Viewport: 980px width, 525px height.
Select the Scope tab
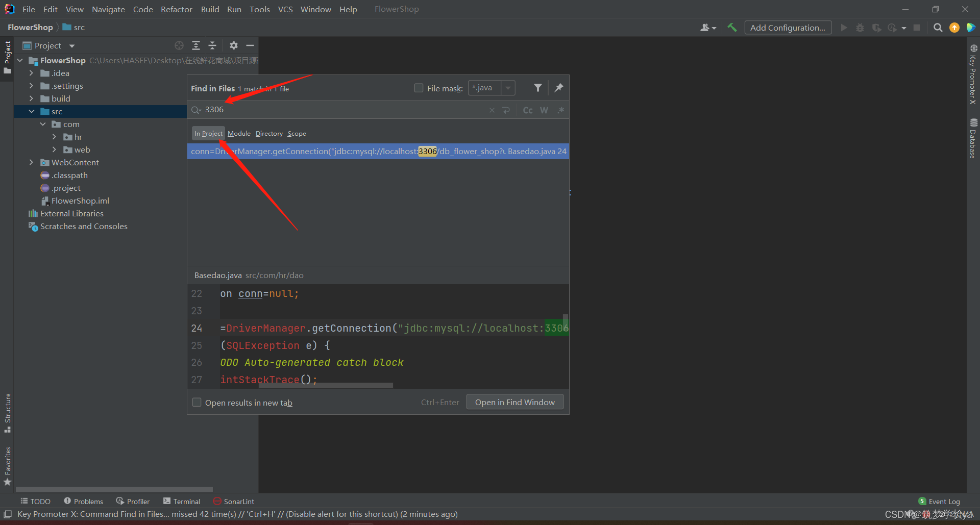point(297,133)
